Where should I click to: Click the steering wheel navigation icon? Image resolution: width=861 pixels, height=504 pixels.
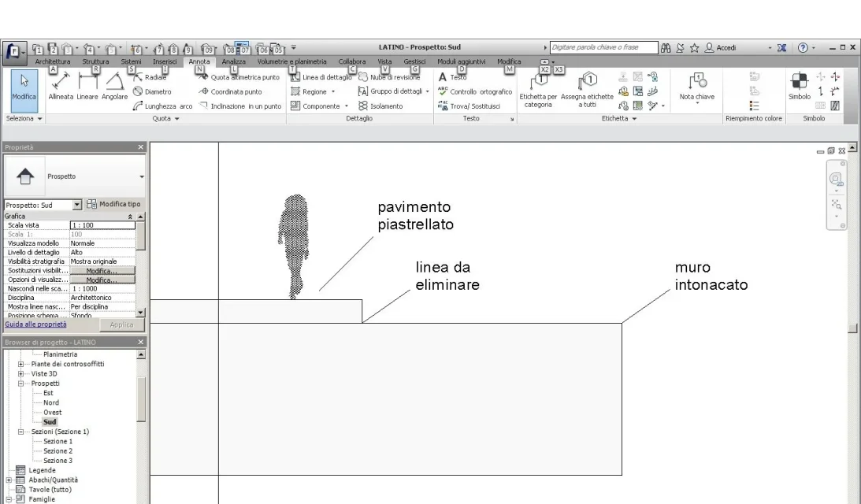[836, 179]
